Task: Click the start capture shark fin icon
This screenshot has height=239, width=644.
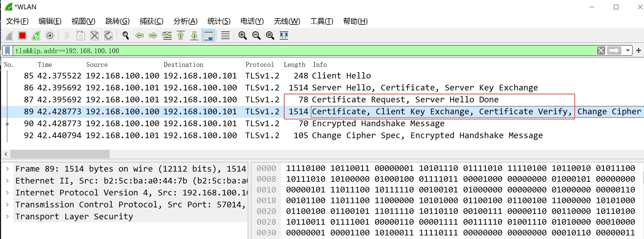Action: pos(9,36)
